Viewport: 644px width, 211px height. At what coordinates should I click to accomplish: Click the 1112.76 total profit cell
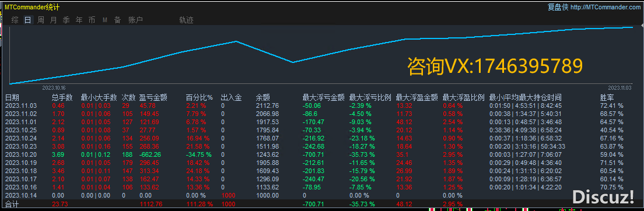click(x=152, y=203)
